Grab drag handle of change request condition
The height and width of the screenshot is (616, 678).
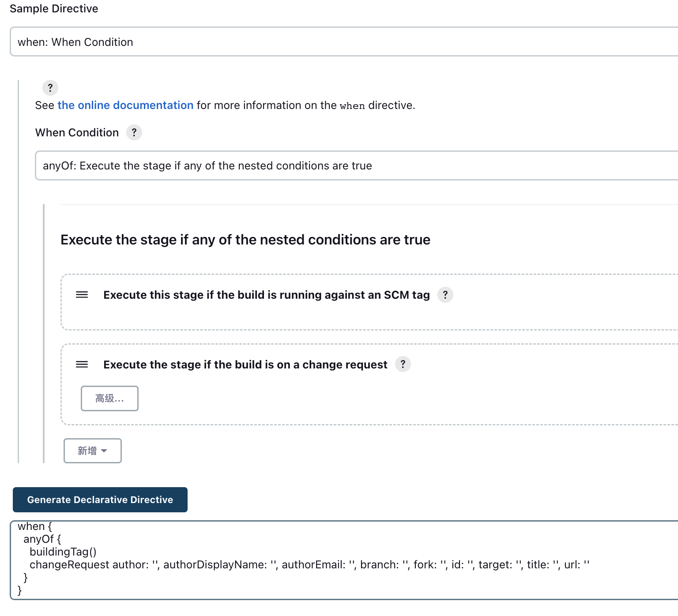pyautogui.click(x=82, y=364)
